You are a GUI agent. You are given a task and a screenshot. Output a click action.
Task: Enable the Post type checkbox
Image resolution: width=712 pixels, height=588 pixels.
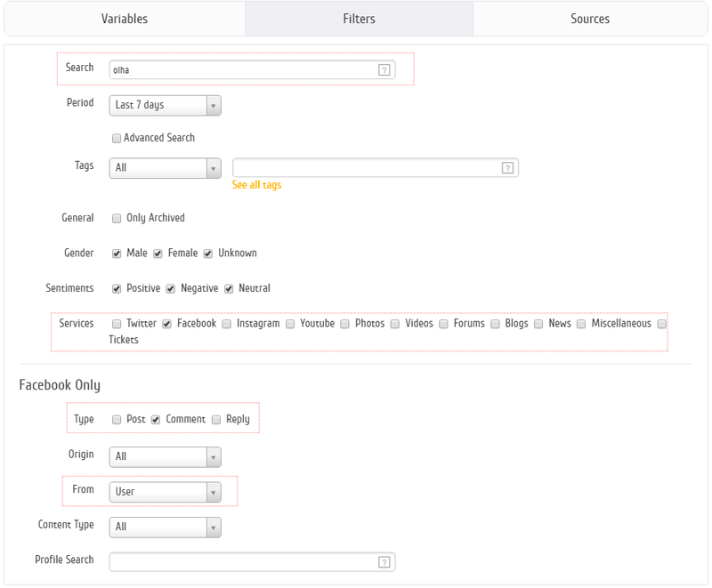click(x=117, y=420)
